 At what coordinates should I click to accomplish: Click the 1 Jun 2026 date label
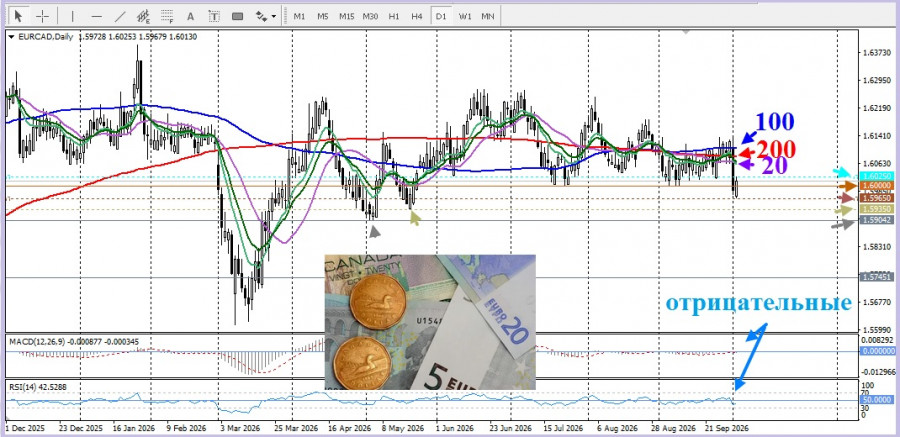point(455,429)
